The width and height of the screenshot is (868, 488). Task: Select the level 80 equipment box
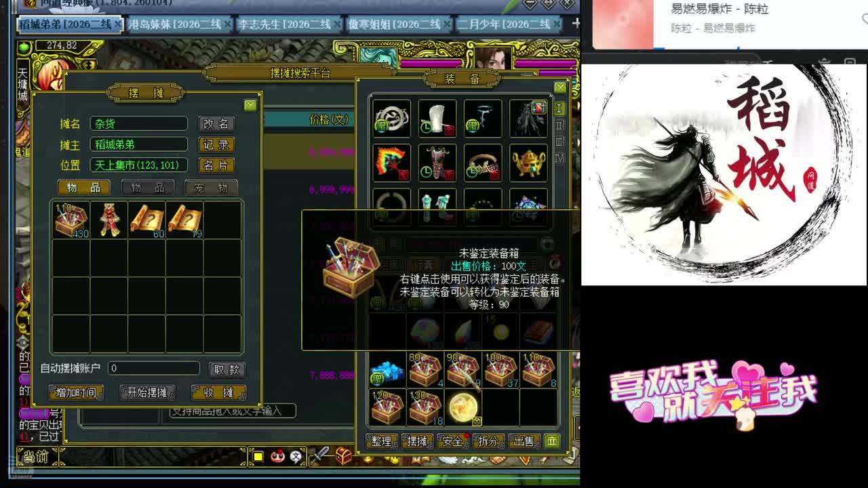tap(425, 370)
